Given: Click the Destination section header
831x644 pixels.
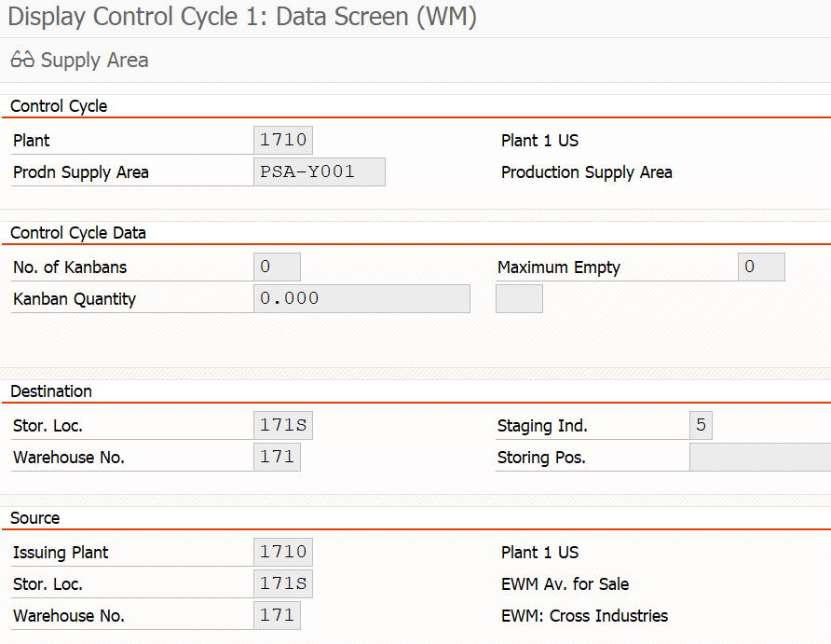Looking at the screenshot, I should point(51,391).
